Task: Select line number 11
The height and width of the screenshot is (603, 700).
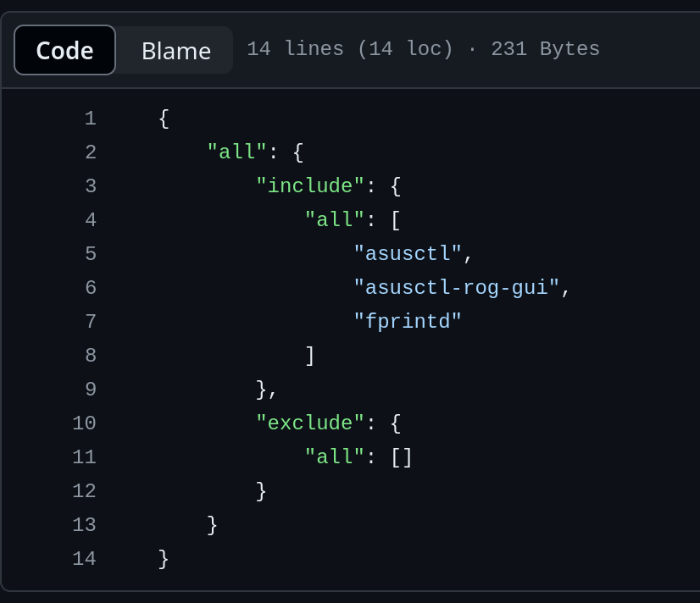Action: [x=85, y=457]
